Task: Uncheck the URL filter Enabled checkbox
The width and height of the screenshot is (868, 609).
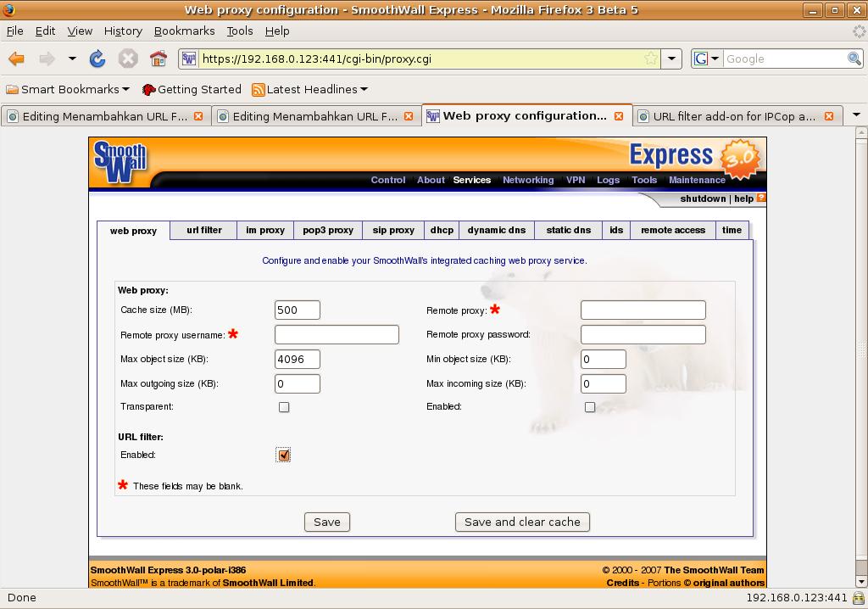Action: click(x=283, y=455)
